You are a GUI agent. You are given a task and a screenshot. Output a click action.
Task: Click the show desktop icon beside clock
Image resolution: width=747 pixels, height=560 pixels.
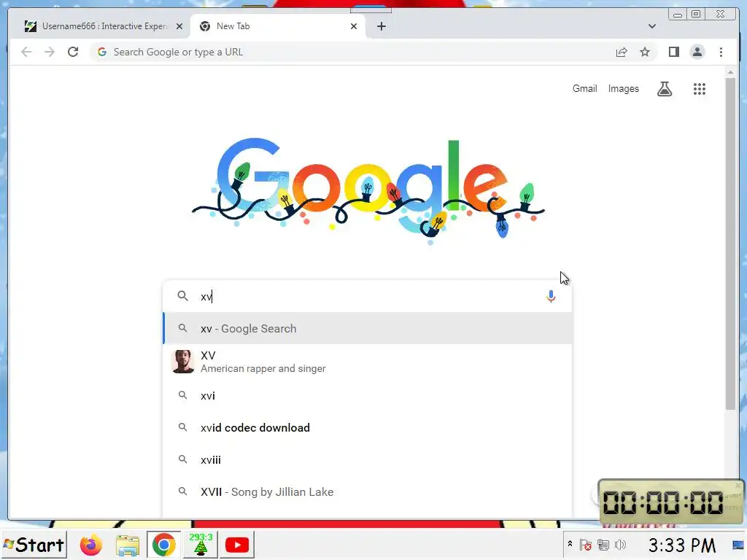point(738,545)
